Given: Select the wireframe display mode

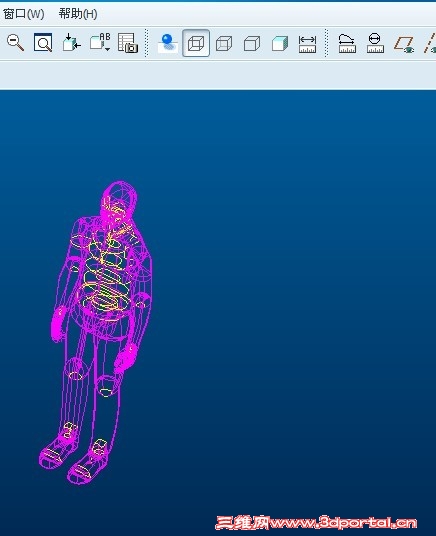Looking at the screenshot, I should pyautogui.click(x=196, y=43).
